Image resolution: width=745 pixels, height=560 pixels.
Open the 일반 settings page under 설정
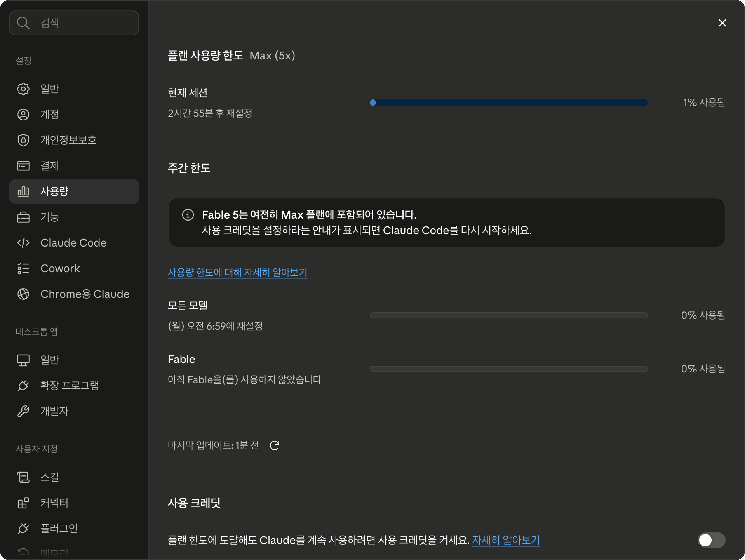pyautogui.click(x=74, y=89)
